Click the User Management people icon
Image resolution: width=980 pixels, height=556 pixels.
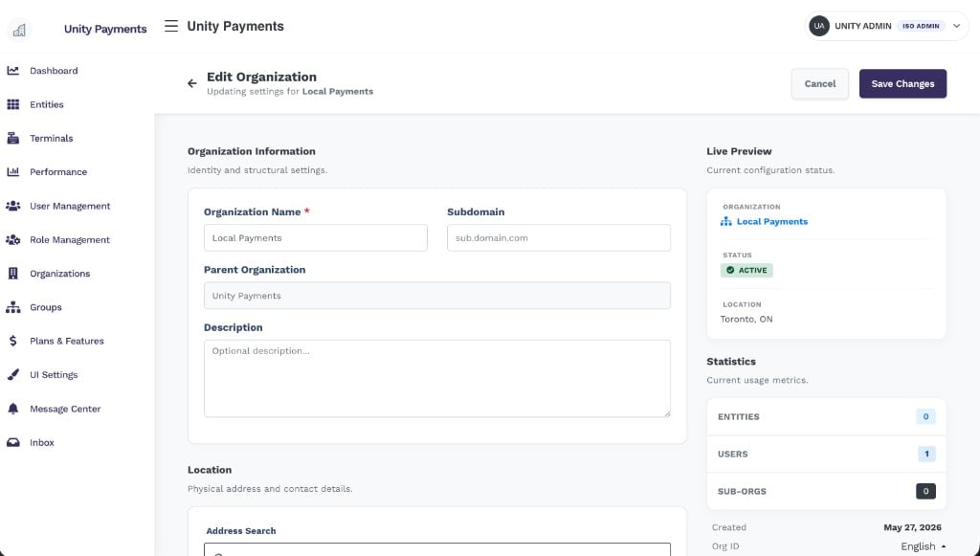tap(13, 206)
